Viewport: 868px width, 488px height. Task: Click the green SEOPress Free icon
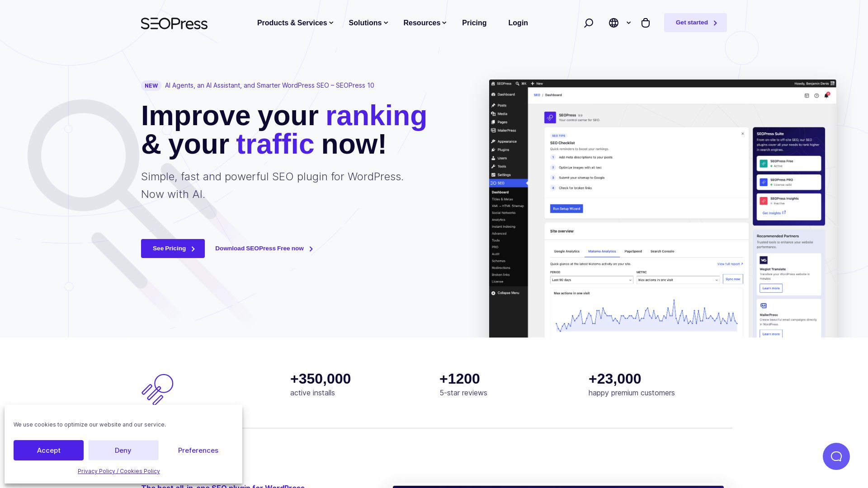(x=764, y=164)
